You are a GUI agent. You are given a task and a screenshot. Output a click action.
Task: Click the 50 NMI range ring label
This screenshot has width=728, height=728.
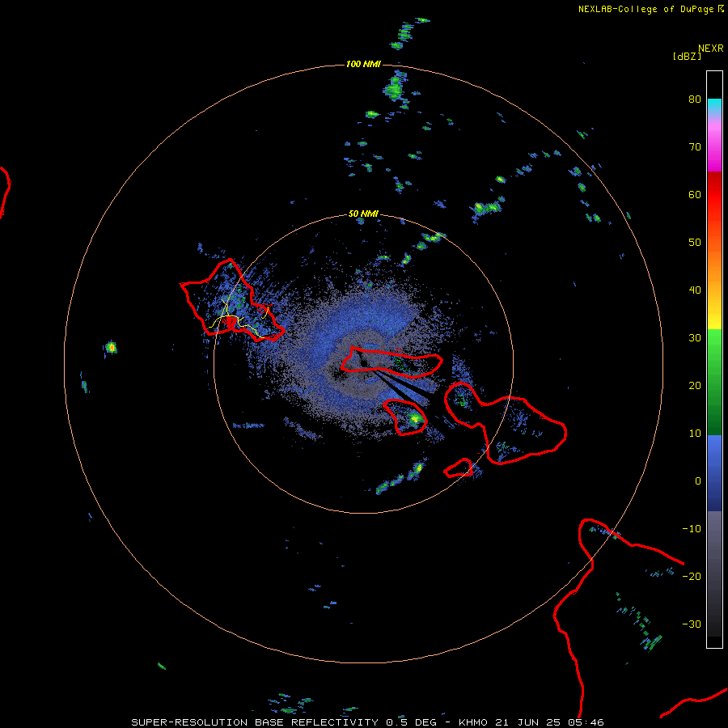[x=363, y=214]
